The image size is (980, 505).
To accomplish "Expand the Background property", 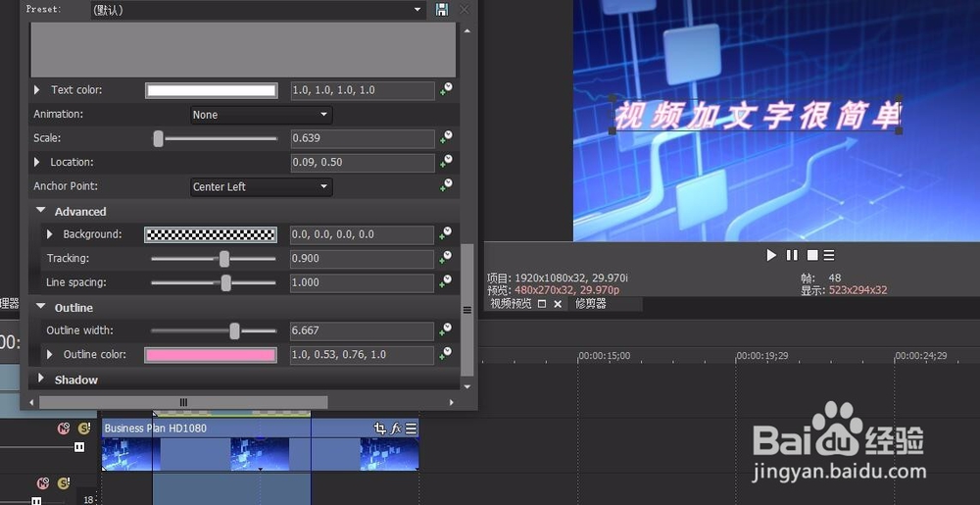I will (49, 234).
